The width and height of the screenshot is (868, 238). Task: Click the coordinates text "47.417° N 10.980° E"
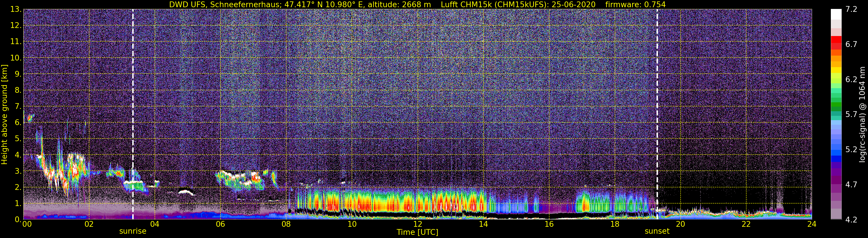tap(324, 4)
